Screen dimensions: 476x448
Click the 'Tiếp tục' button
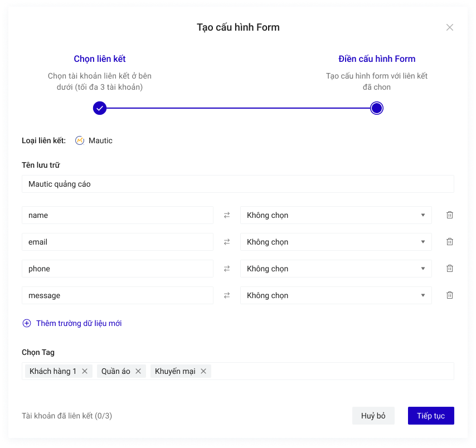(431, 416)
